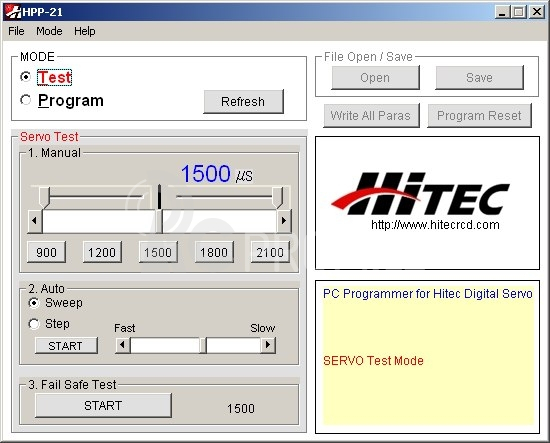Click speed scrollbar left arrow near Fast
This screenshot has width=550, height=443.
point(122,345)
